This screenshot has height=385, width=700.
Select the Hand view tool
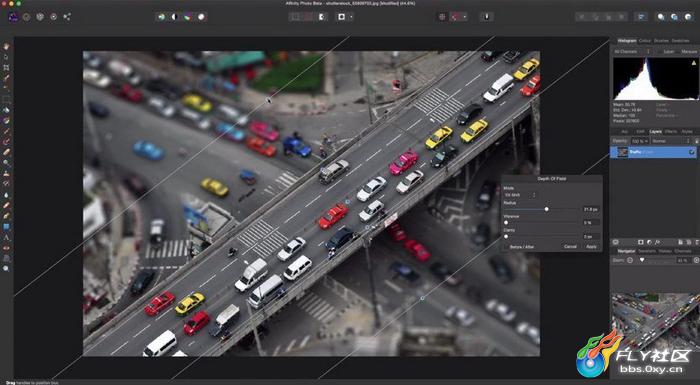click(x=6, y=46)
